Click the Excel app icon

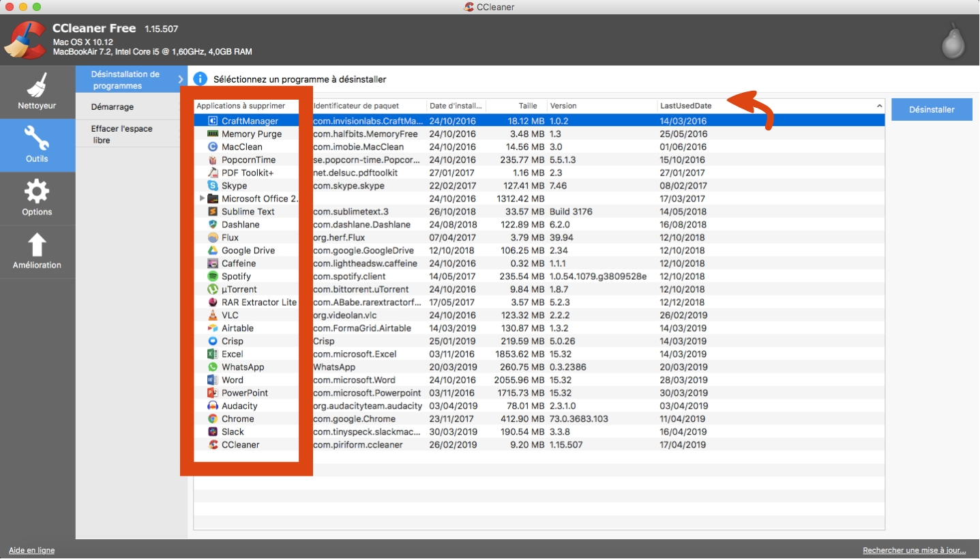point(212,354)
